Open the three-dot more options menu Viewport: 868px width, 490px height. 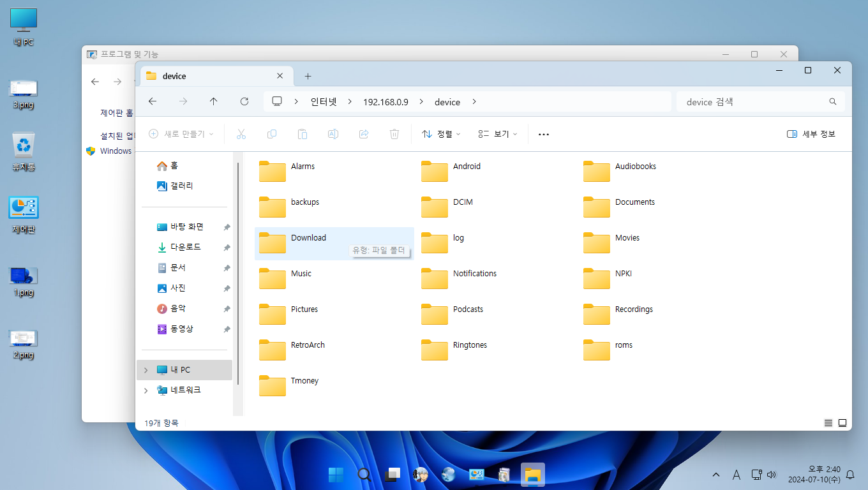(x=544, y=135)
